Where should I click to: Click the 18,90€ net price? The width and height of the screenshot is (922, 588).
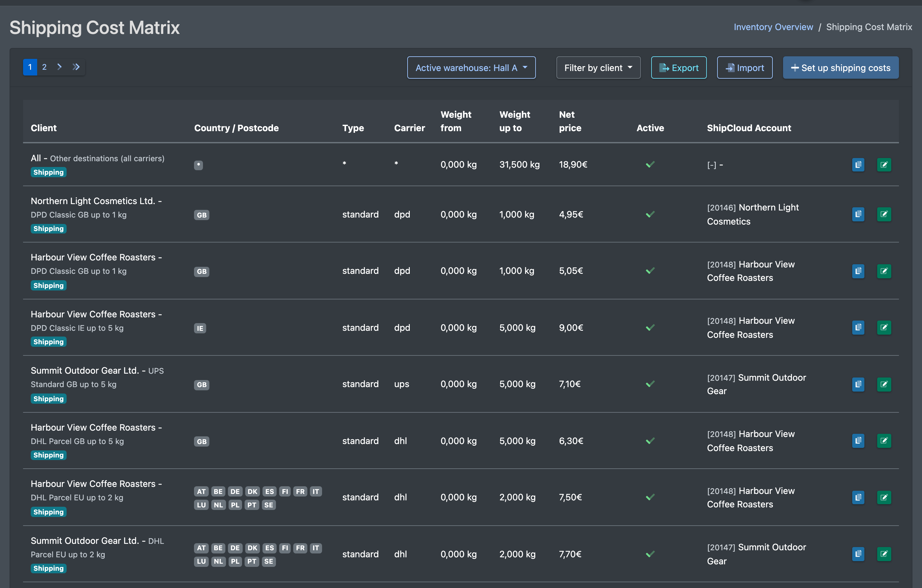click(573, 164)
